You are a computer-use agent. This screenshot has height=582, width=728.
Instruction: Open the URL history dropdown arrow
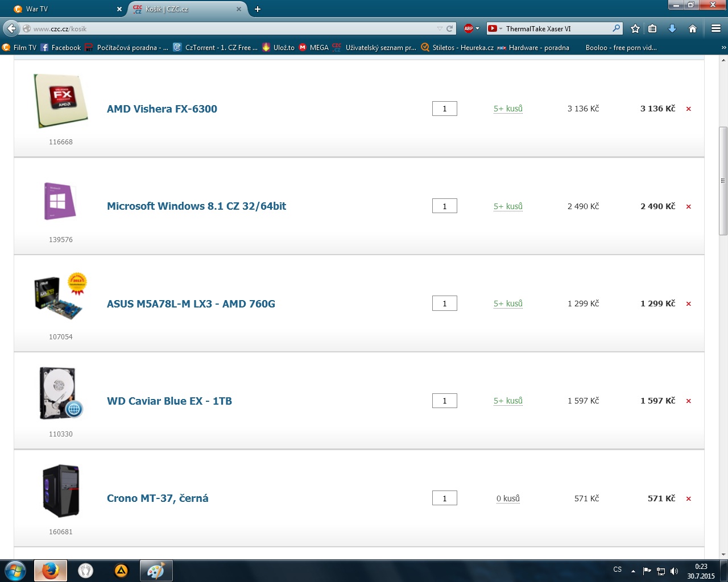[x=440, y=28]
